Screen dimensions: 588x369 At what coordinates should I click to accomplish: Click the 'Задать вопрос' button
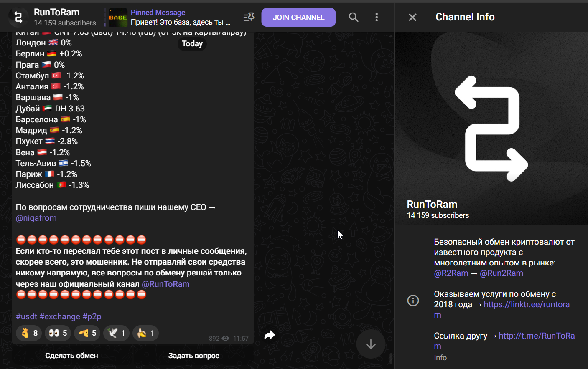pos(193,356)
